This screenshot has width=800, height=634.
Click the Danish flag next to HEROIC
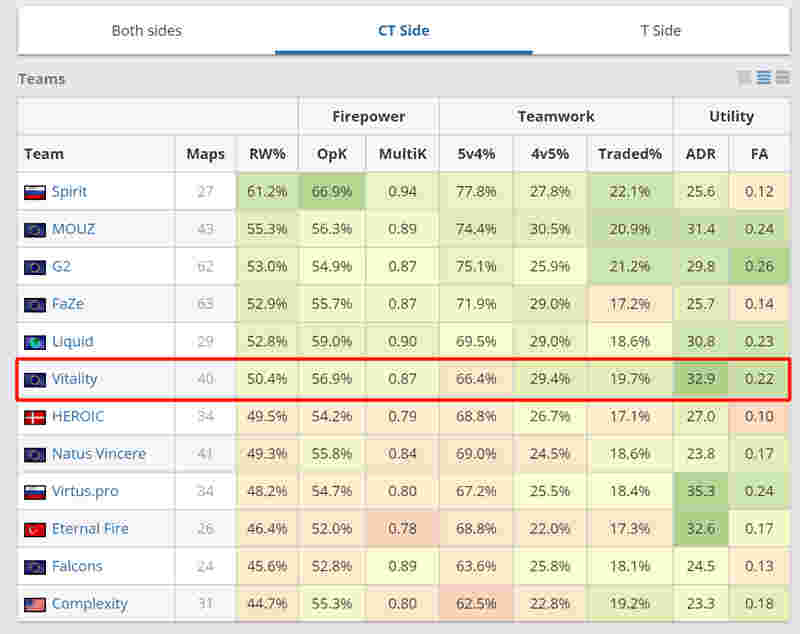pos(35,417)
